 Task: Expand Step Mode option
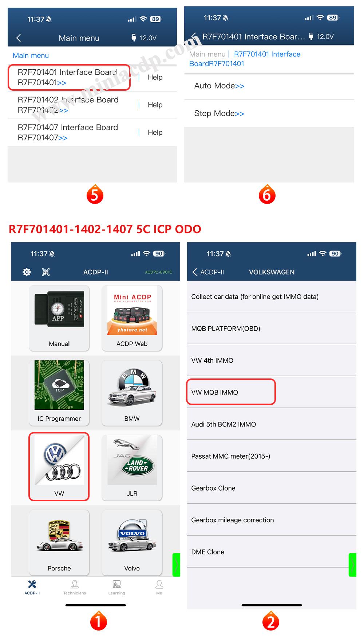[219, 113]
